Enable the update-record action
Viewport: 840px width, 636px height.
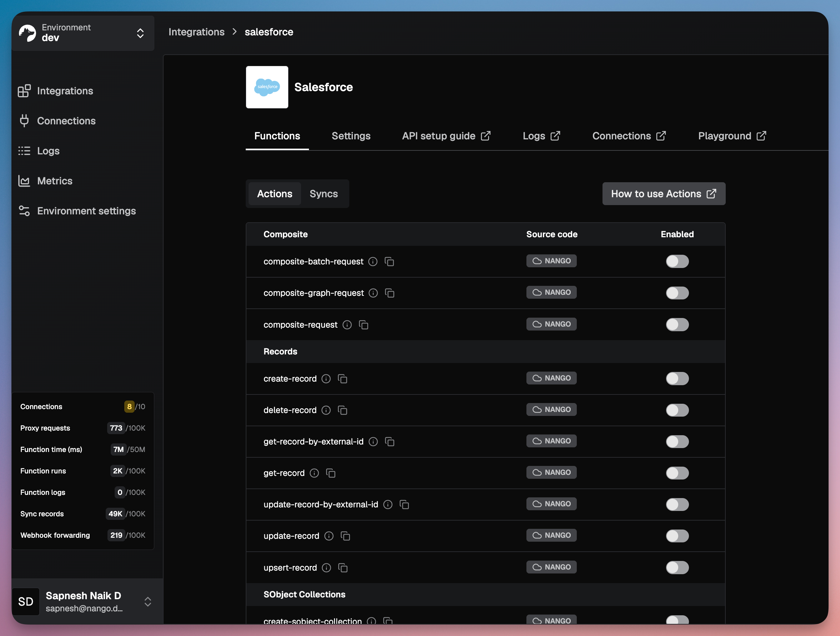677,536
